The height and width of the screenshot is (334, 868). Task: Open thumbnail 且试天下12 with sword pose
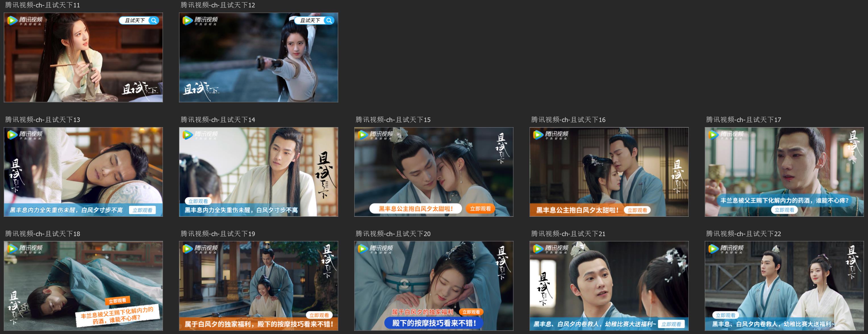coord(258,57)
